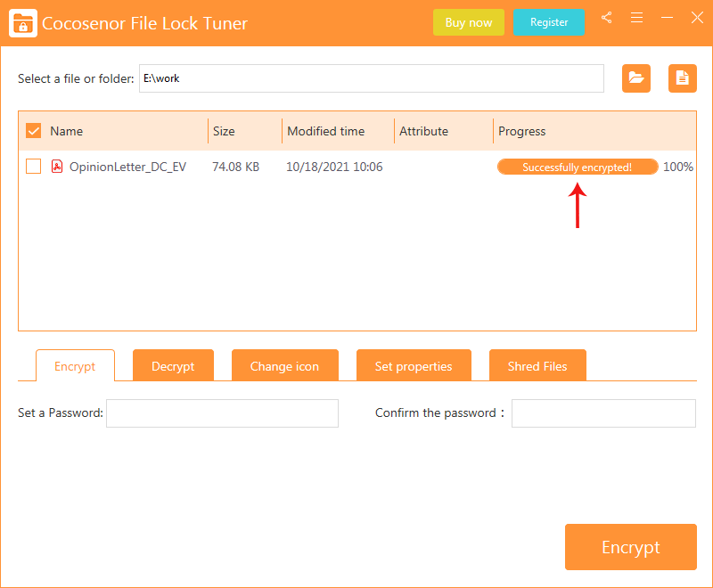Switch to the Decrypt tab

click(173, 365)
